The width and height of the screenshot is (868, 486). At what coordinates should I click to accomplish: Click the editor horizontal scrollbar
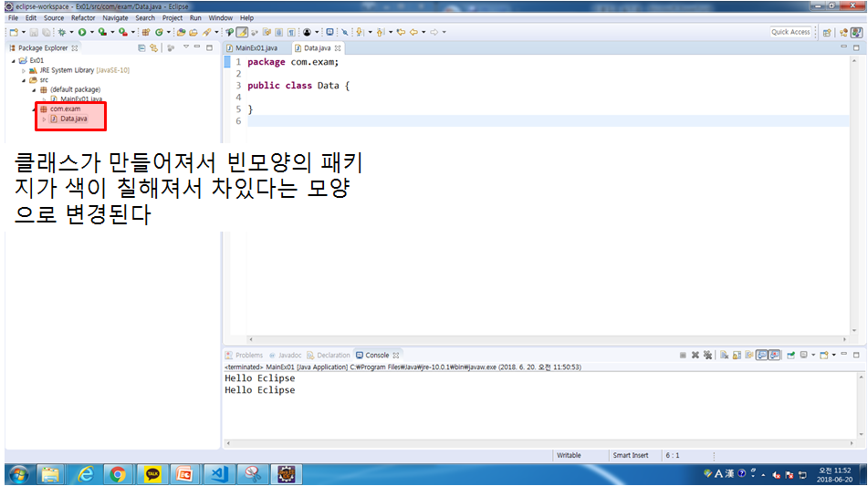click(x=547, y=339)
